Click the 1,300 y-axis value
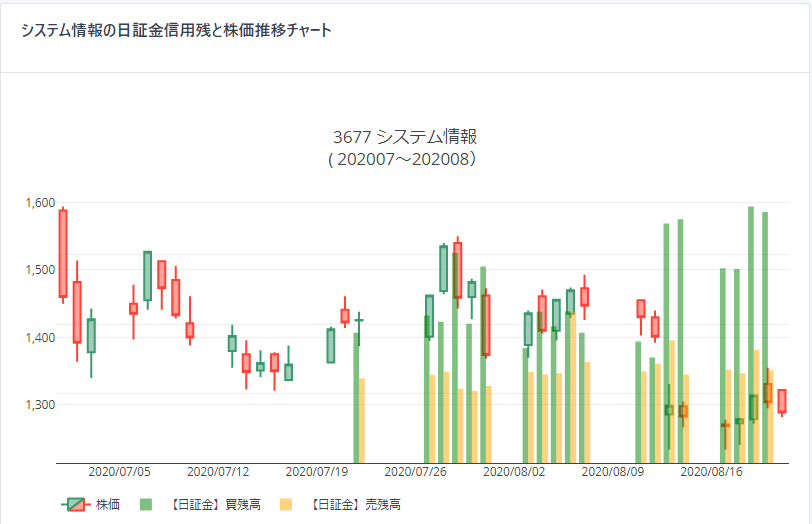The image size is (812, 524). [x=38, y=405]
